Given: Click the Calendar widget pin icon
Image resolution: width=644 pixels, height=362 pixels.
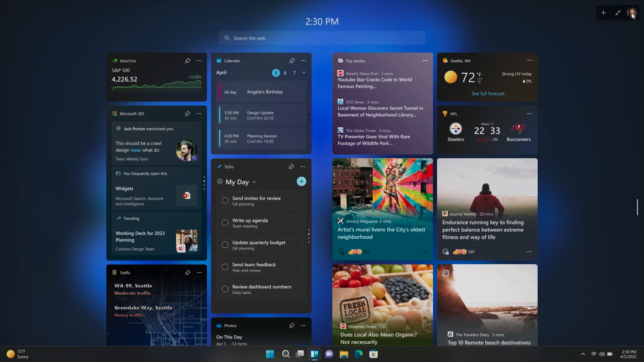Looking at the screenshot, I should pyautogui.click(x=292, y=61).
